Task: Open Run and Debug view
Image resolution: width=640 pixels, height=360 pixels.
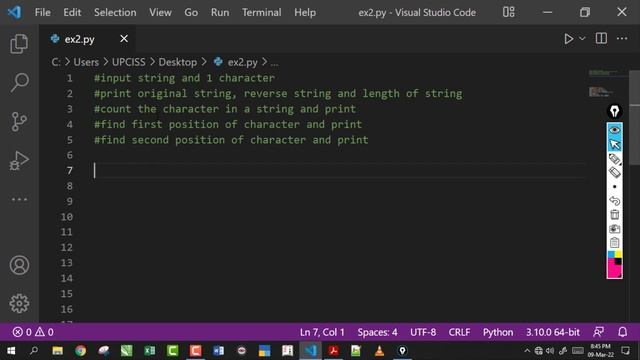Action: pos(19,160)
